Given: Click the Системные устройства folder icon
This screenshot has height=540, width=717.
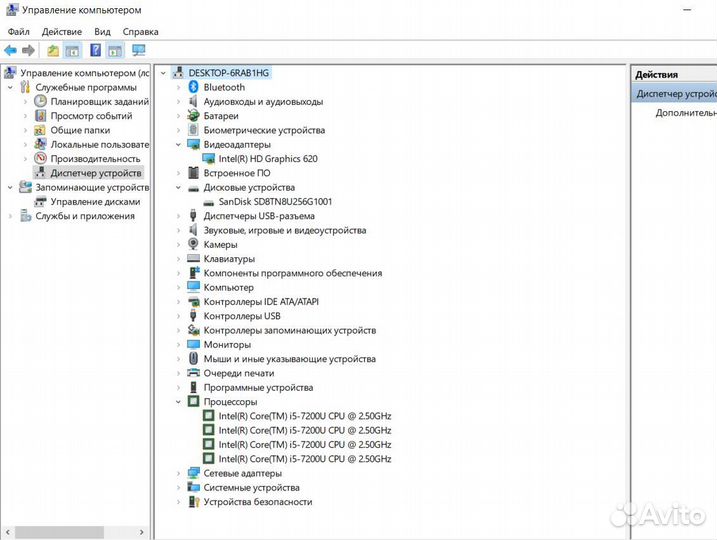Looking at the screenshot, I should pos(193,487).
